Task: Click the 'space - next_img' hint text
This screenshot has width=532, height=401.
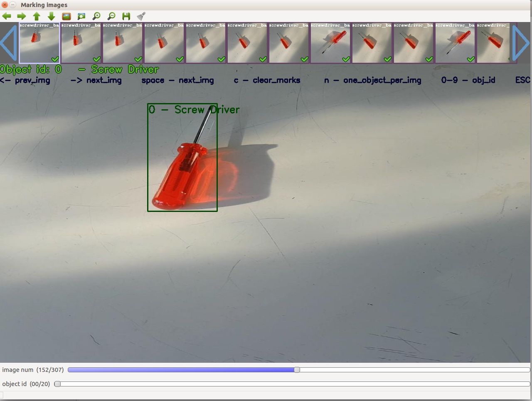Action: point(178,80)
